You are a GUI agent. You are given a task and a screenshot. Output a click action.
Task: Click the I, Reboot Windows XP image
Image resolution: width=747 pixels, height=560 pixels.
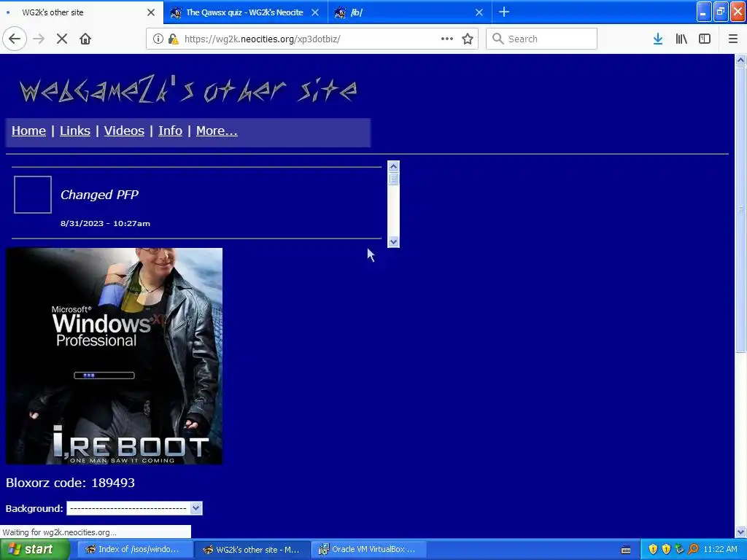click(x=114, y=356)
